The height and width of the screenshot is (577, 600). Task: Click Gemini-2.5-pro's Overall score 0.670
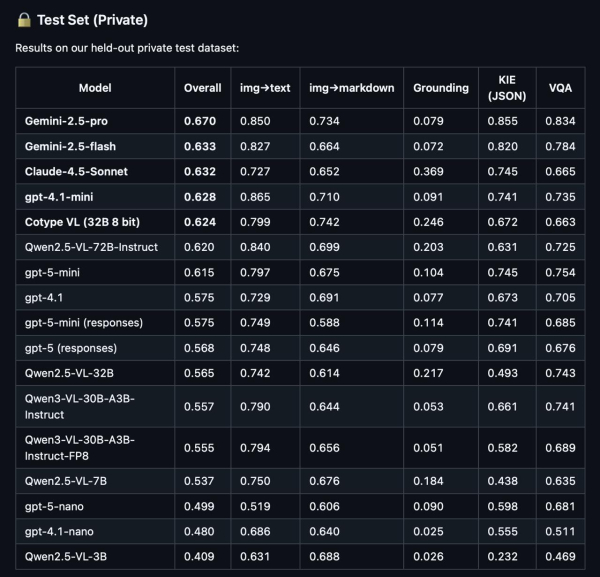tap(203, 121)
